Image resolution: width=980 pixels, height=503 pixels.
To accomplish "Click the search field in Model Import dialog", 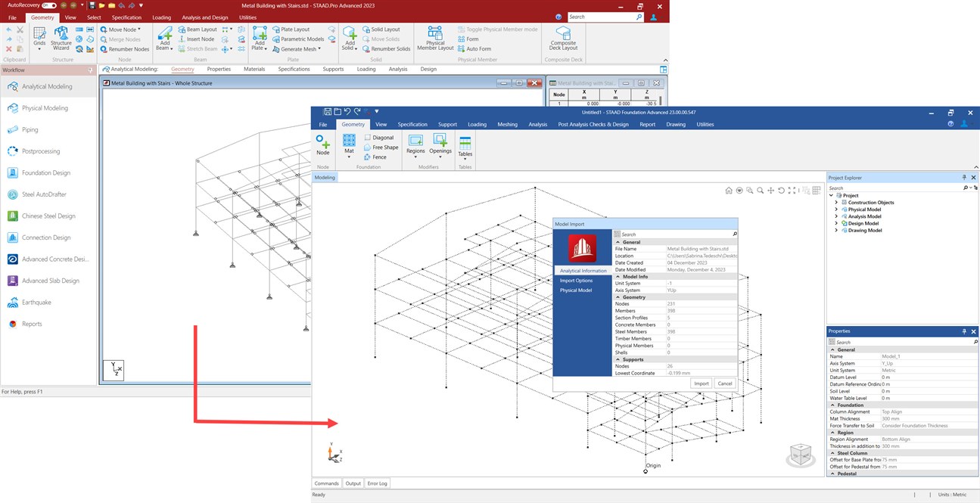I will point(675,234).
